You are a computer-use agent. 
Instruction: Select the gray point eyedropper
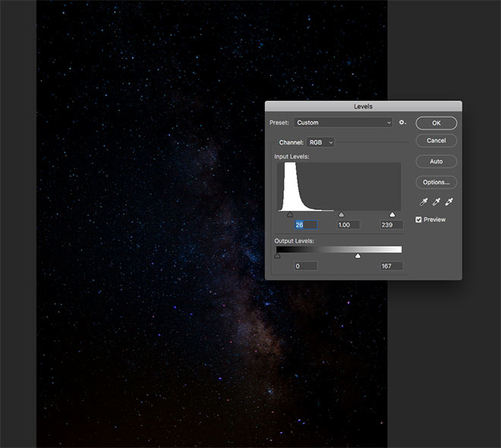(x=436, y=202)
